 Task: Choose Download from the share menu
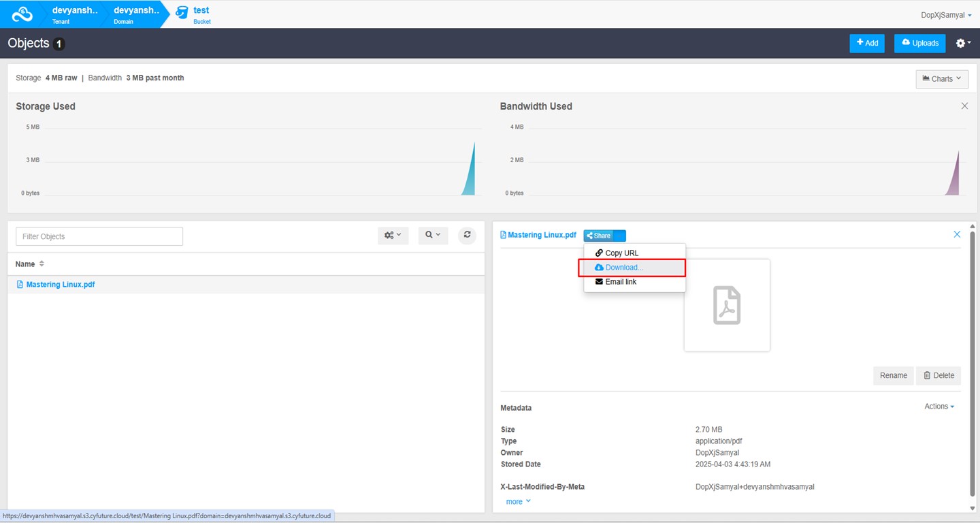click(x=623, y=268)
